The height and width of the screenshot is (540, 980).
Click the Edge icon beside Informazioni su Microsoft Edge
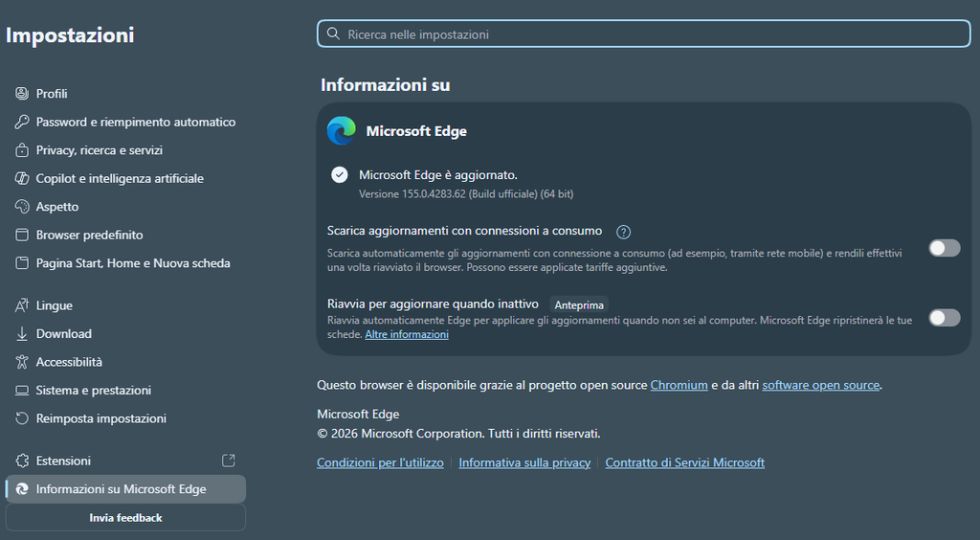point(22,488)
